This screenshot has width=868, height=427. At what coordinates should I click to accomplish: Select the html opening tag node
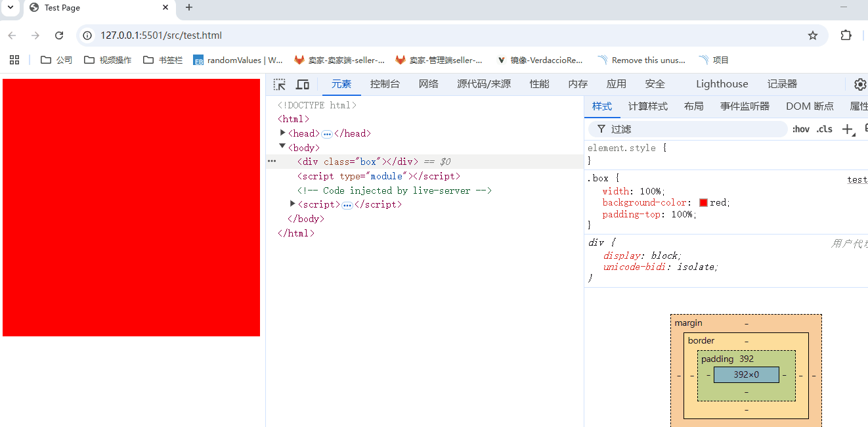[x=293, y=119]
